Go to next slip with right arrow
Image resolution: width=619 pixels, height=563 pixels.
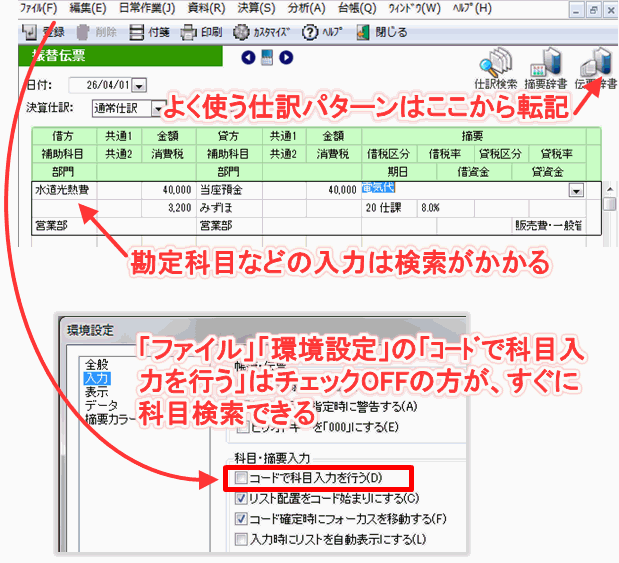pyautogui.click(x=286, y=58)
